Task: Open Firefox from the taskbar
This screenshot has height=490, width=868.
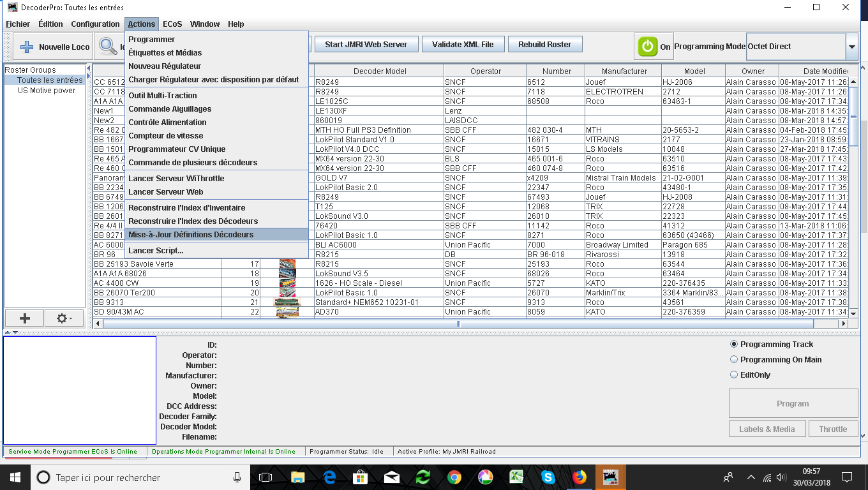Action: point(579,477)
